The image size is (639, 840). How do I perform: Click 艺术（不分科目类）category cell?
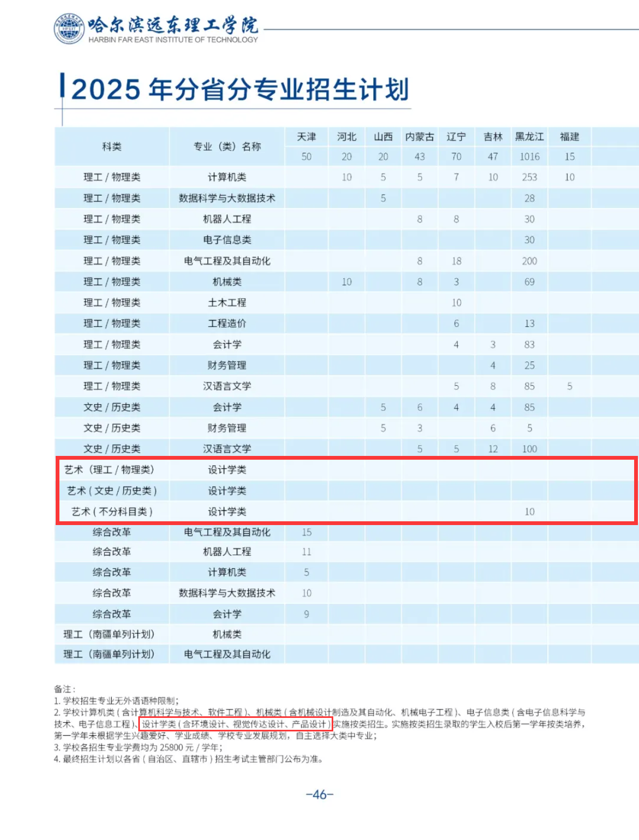112,512
